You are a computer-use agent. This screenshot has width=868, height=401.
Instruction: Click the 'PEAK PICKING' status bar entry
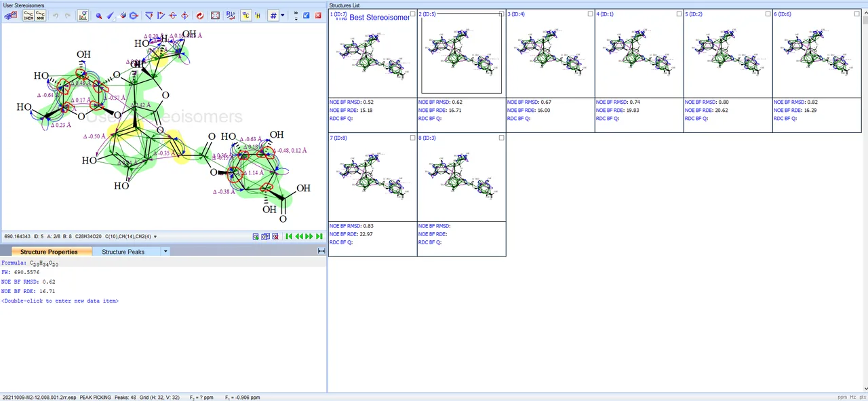pos(95,397)
